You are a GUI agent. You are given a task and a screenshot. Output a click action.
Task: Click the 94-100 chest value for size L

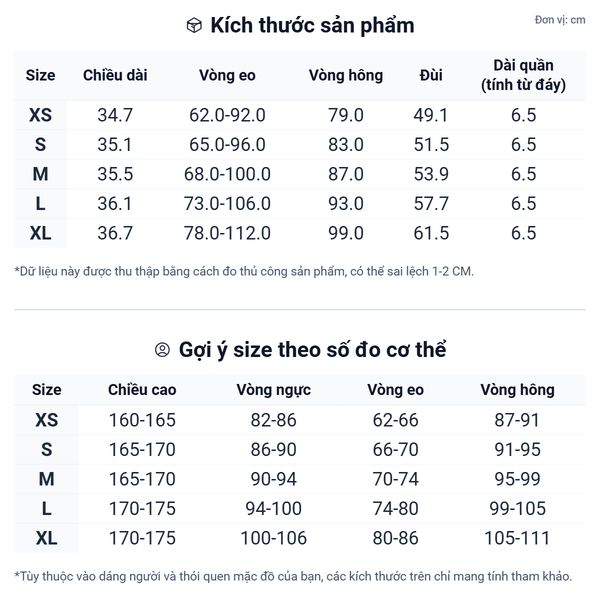(273, 509)
